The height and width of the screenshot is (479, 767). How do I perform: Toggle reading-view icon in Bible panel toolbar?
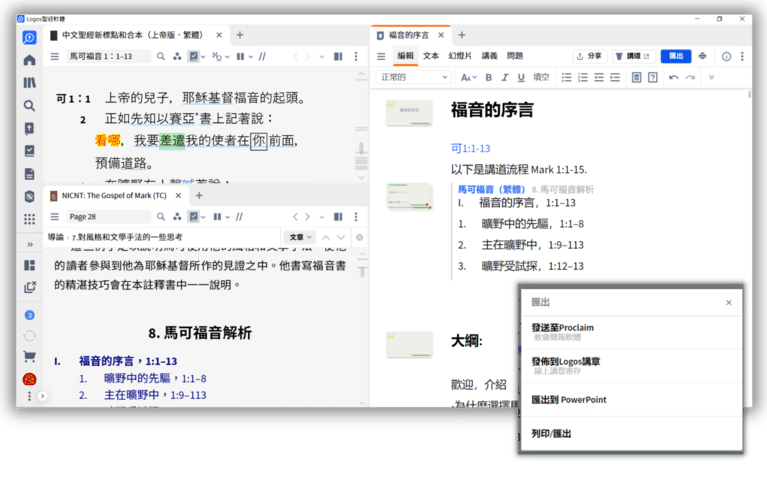click(x=338, y=56)
